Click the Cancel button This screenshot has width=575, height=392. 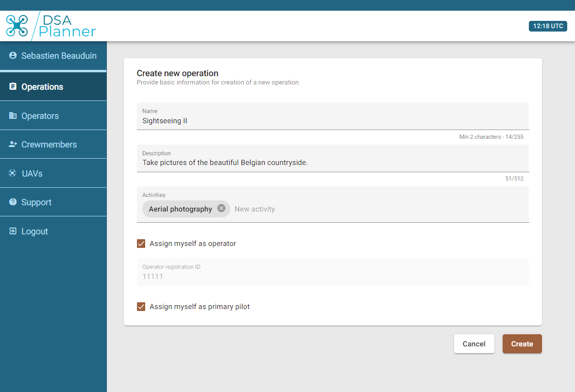(x=474, y=343)
